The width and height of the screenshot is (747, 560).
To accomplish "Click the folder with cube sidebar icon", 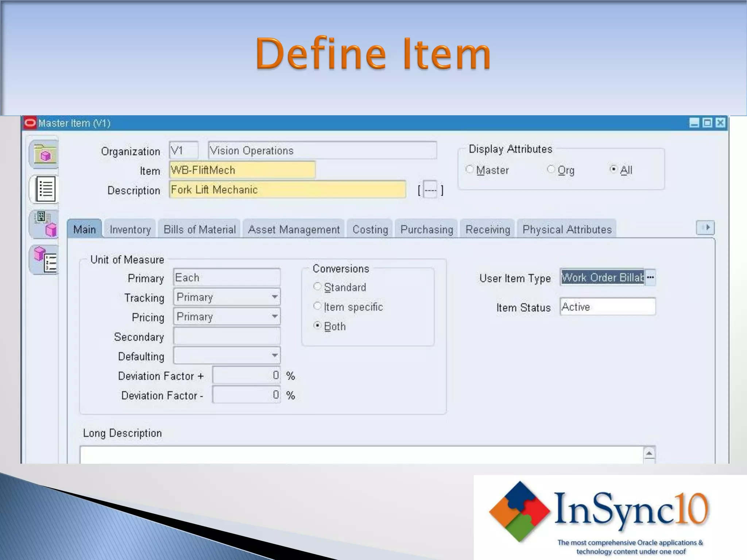I will [44, 154].
